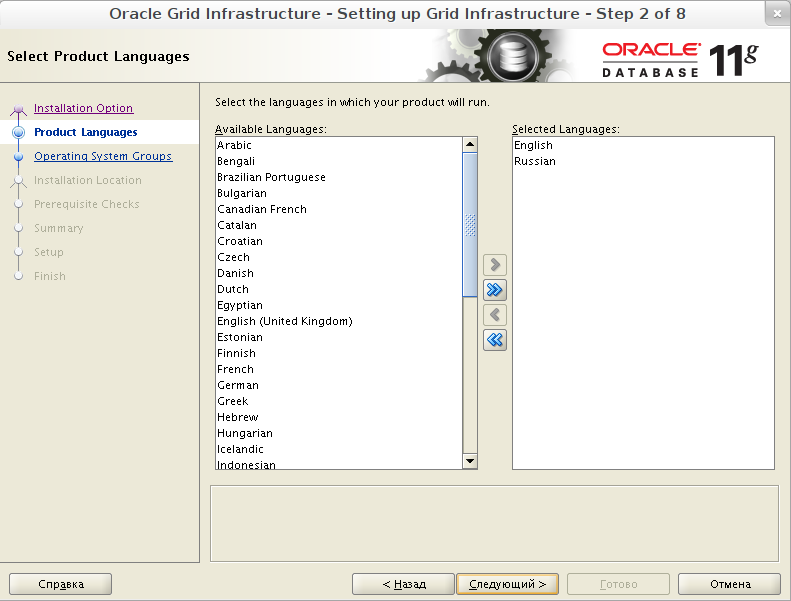
Task: Add all languages with double right arrow
Action: click(494, 290)
